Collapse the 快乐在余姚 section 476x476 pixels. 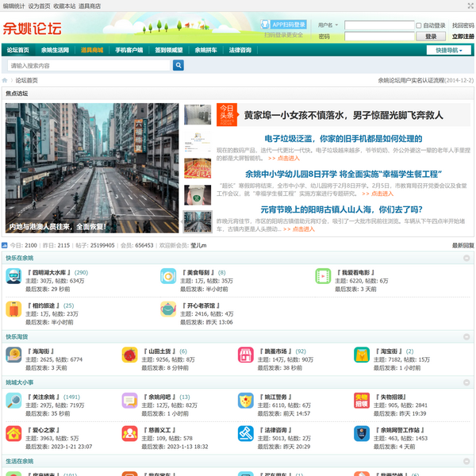click(x=466, y=258)
